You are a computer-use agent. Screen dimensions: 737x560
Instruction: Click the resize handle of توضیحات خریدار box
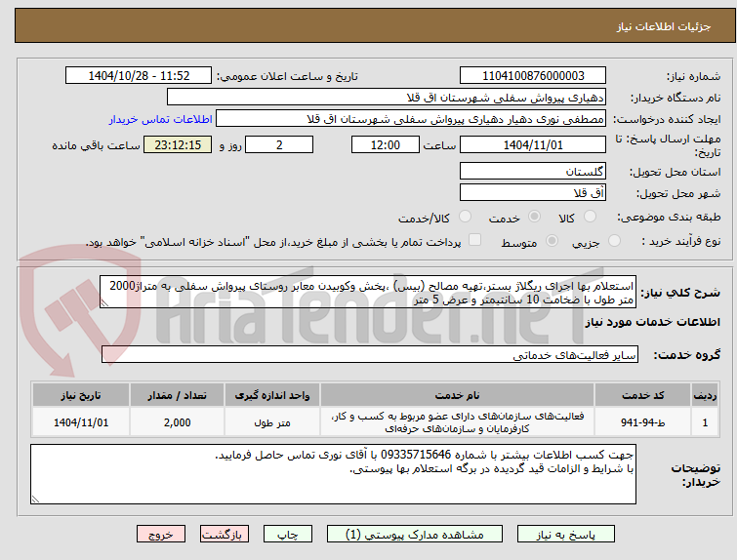click(35, 499)
